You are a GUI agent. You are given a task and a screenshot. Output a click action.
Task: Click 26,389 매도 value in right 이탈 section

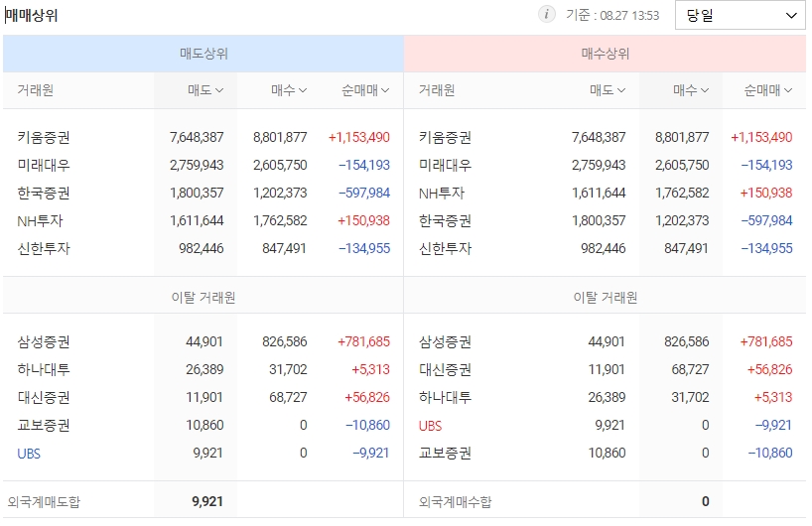(607, 398)
